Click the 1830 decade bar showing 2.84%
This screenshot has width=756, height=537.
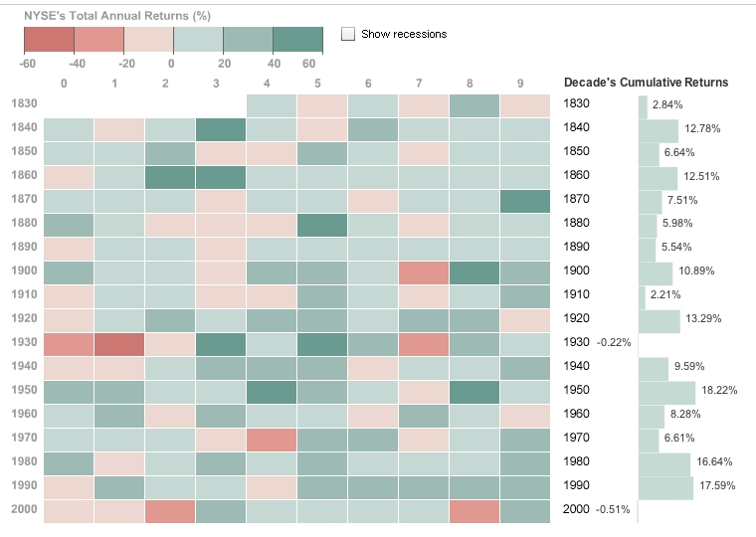point(643,105)
